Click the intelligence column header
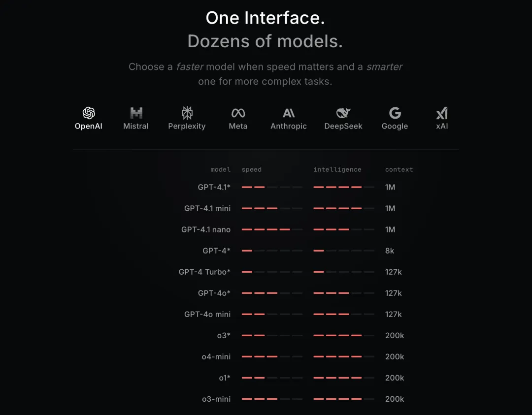Image resolution: width=532 pixels, height=415 pixels. (337, 170)
